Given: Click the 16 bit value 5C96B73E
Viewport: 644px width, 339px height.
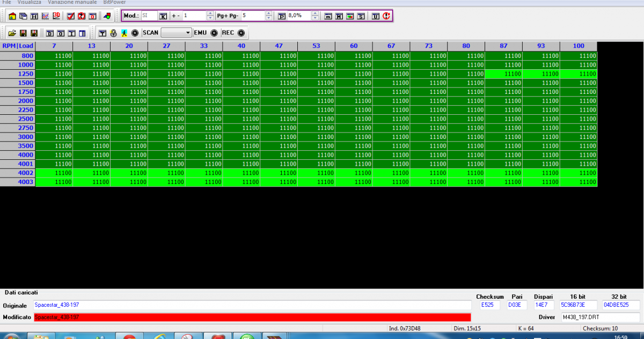Looking at the screenshot, I should 578,305.
